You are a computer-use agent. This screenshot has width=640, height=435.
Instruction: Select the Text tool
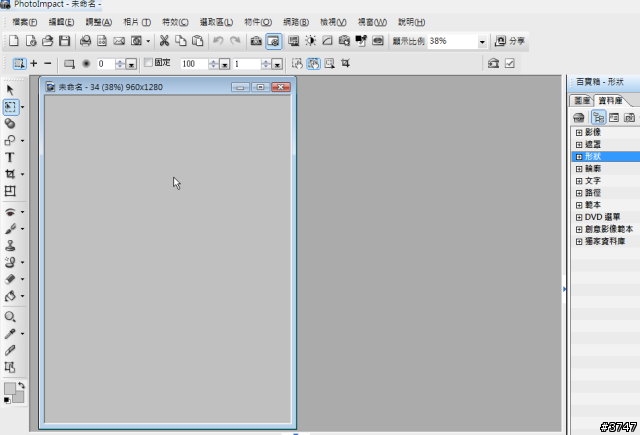click(x=10, y=158)
